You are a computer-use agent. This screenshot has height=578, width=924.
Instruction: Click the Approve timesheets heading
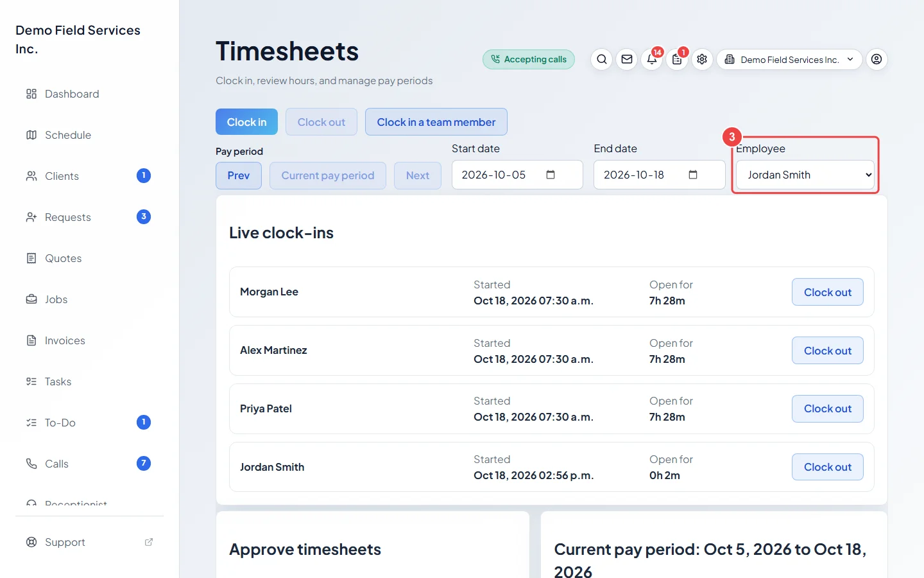click(305, 550)
